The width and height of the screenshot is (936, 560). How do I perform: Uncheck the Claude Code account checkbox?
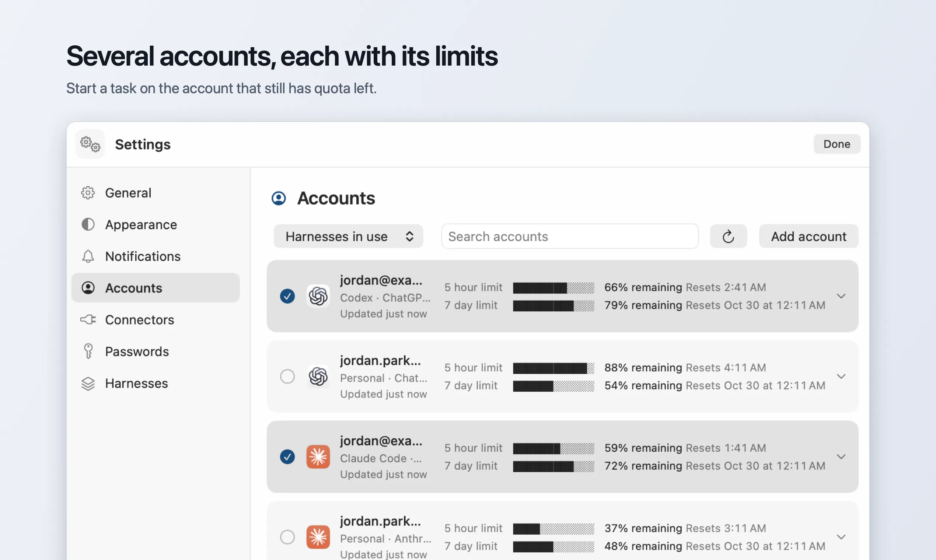click(x=287, y=457)
